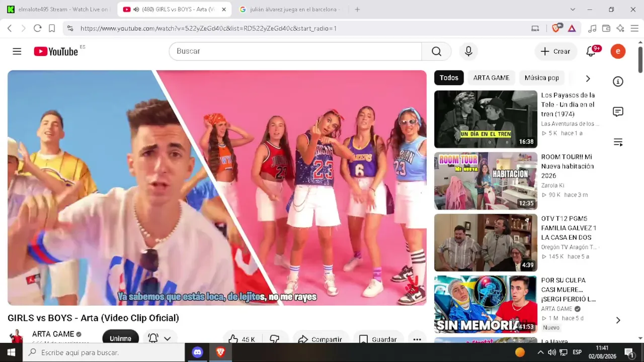
Task: Open the ROOM TOUR video thumbnail
Action: click(486, 181)
